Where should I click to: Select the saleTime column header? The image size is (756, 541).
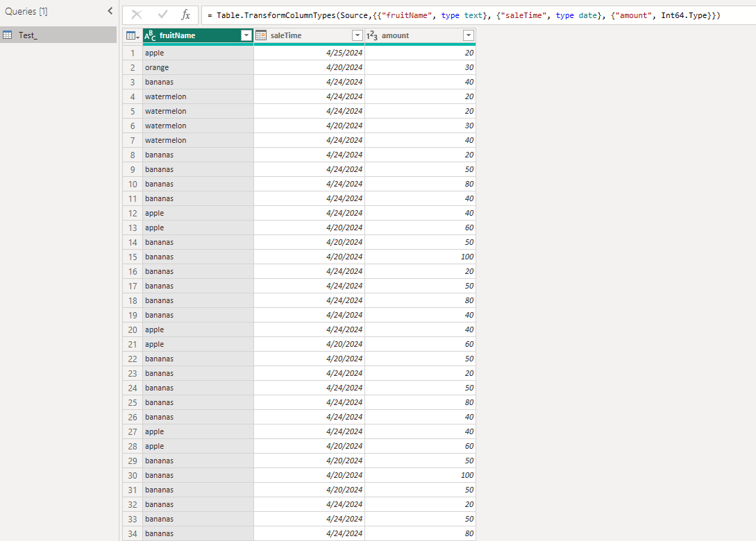pyautogui.click(x=310, y=35)
